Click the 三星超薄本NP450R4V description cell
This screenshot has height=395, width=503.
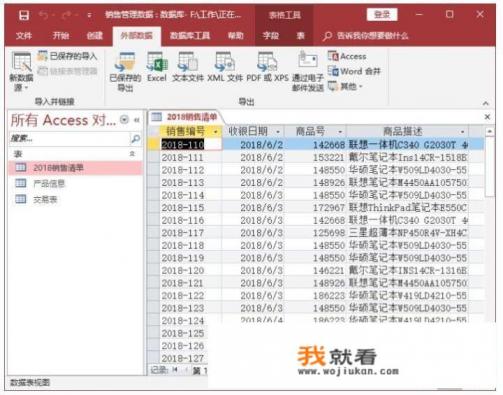tap(408, 233)
